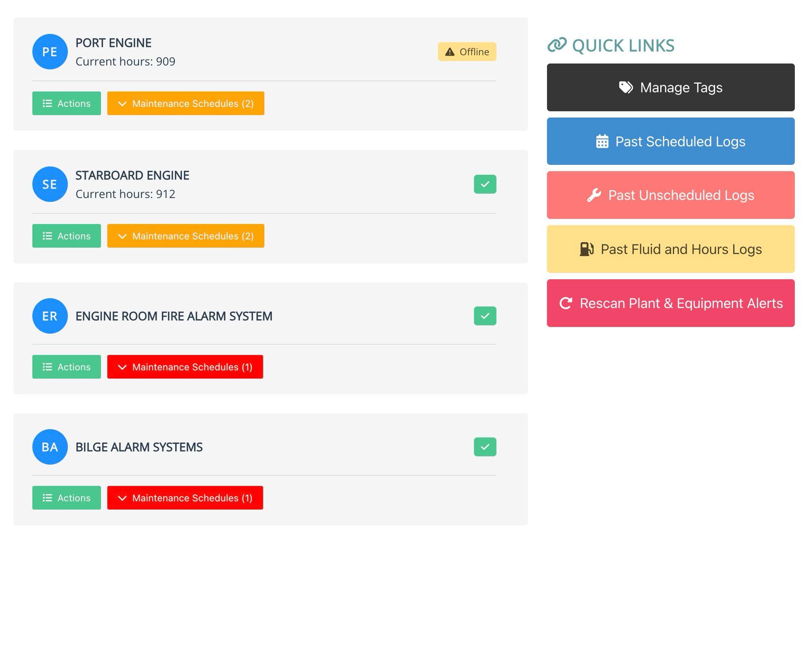807x672 pixels.
Task: Open Past Fluid and Hours Logs
Action: tap(671, 249)
